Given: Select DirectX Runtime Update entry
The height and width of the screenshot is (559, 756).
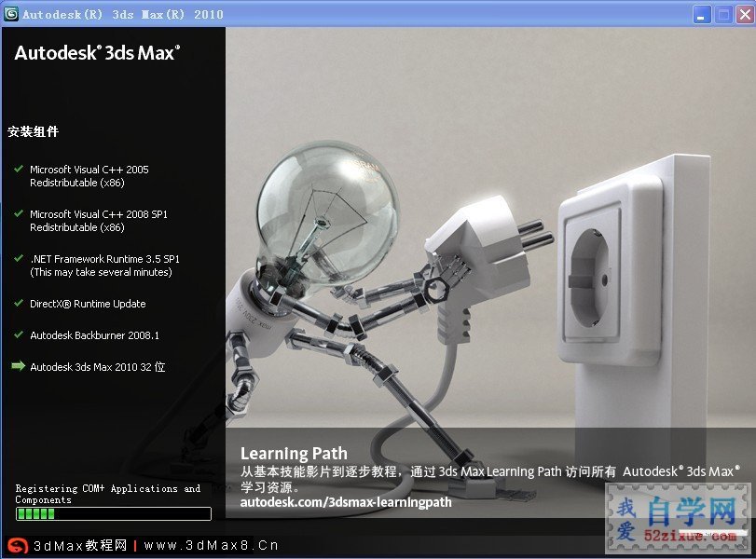Looking at the screenshot, I should (88, 304).
